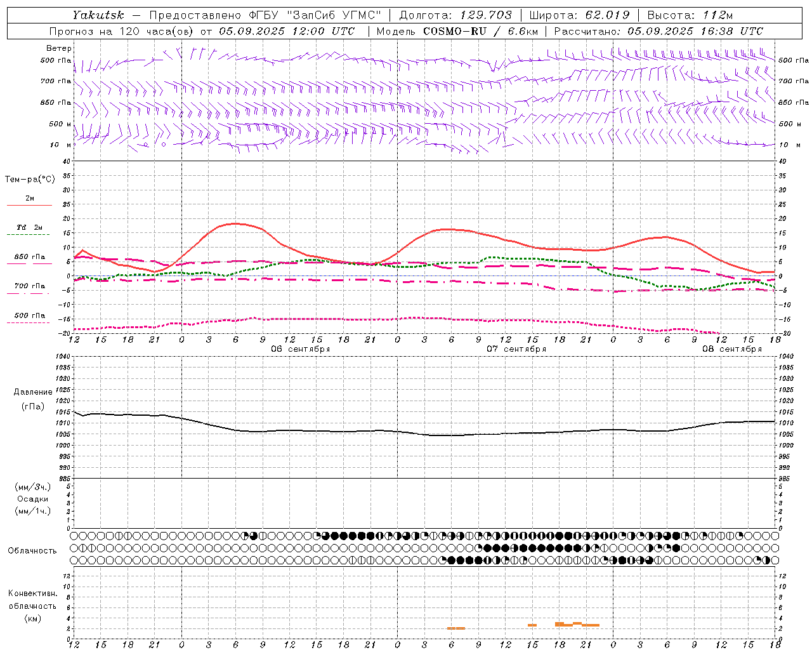Click the '08 сентября' date label

pos(732,349)
